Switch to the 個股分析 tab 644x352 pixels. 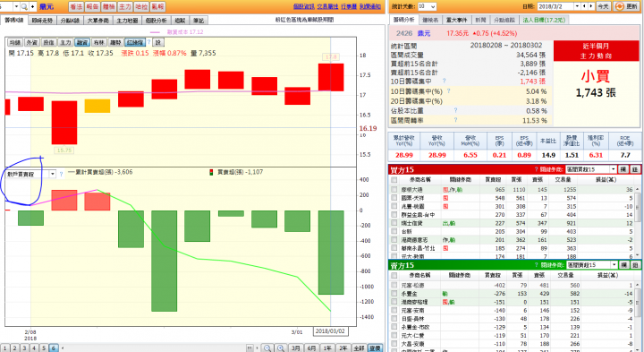(x=156, y=20)
